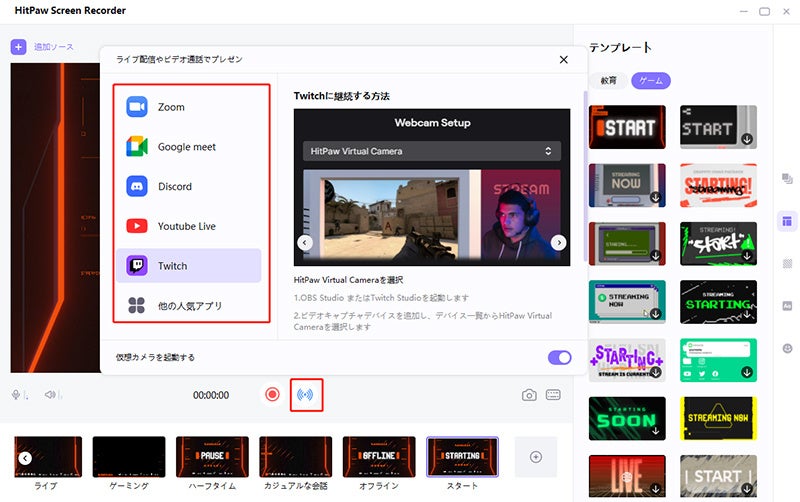
Task: Open the overlapping layers sidebar icon
Action: tap(787, 178)
